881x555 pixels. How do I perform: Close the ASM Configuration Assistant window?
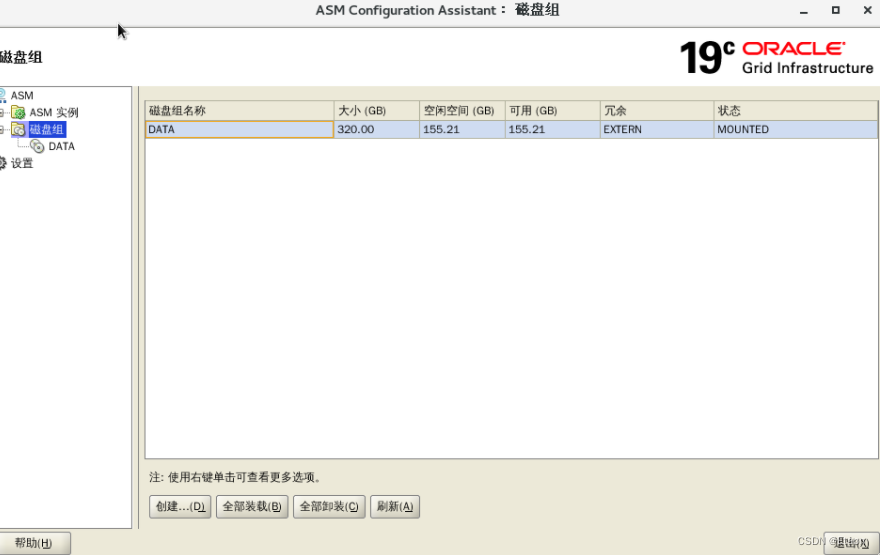[x=868, y=10]
